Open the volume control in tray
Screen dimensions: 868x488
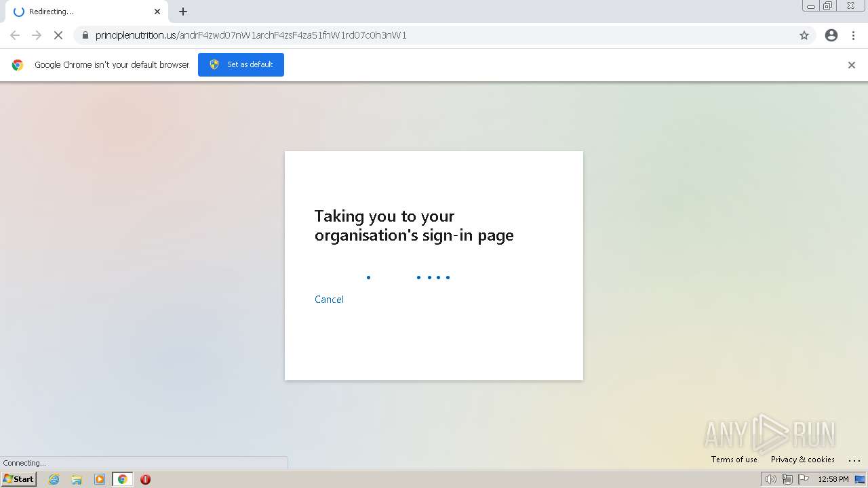pyautogui.click(x=770, y=479)
